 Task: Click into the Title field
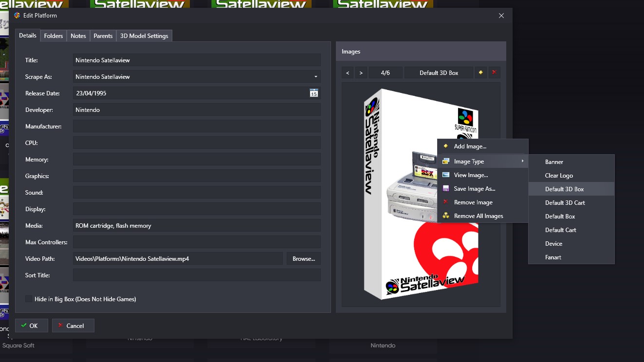pyautogui.click(x=197, y=60)
